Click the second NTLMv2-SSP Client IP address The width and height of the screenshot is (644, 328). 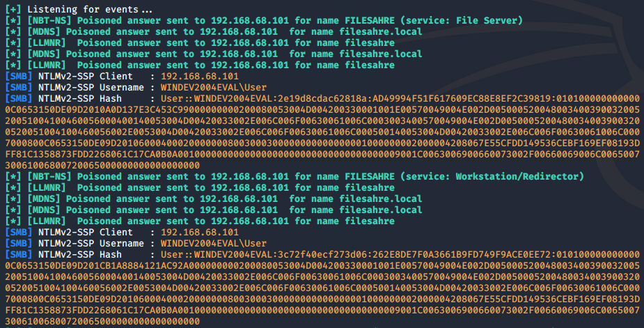tap(200, 233)
